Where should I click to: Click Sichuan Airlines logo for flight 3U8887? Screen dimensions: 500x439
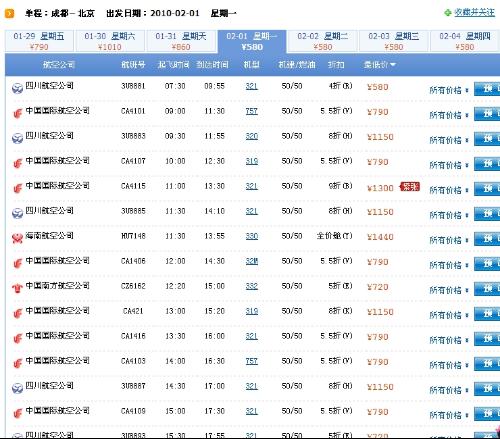[17, 388]
